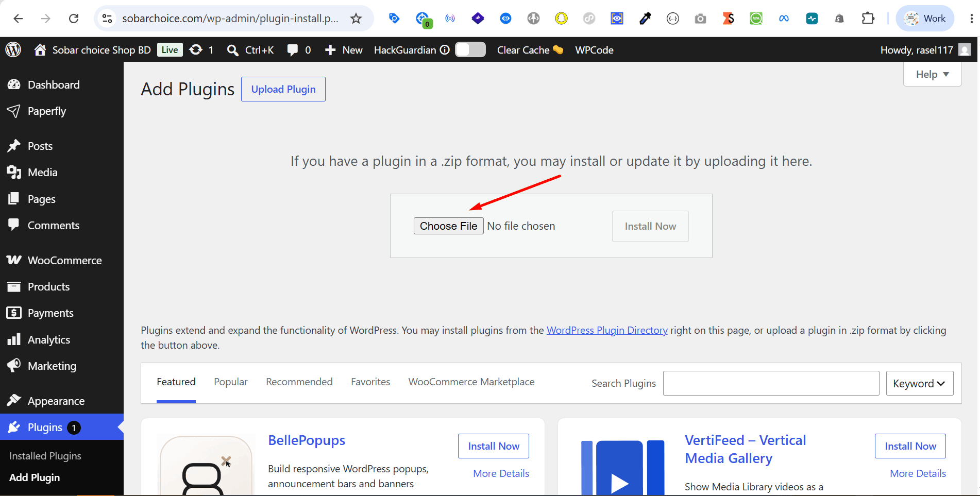Select the WooCommerce Marketplace tab
Image resolution: width=980 pixels, height=496 pixels.
click(471, 382)
